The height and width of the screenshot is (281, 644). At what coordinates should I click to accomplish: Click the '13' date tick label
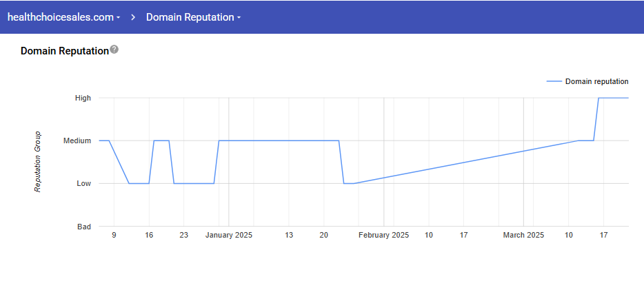point(289,235)
